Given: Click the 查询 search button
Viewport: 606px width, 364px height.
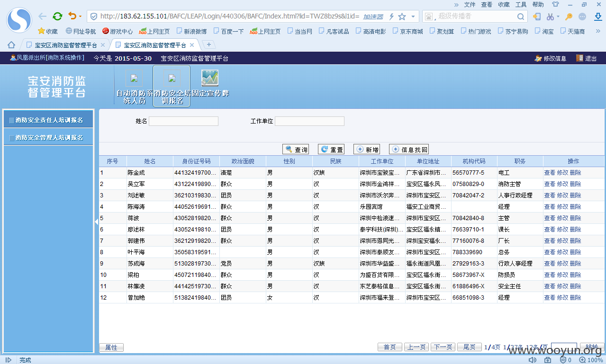Looking at the screenshot, I should (296, 149).
